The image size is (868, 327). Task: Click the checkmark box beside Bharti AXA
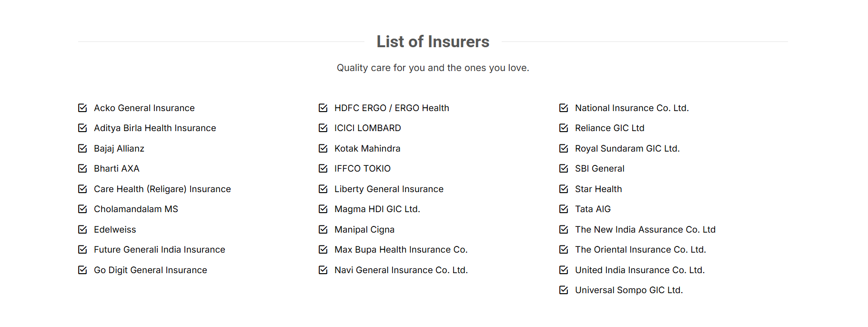pos(82,169)
